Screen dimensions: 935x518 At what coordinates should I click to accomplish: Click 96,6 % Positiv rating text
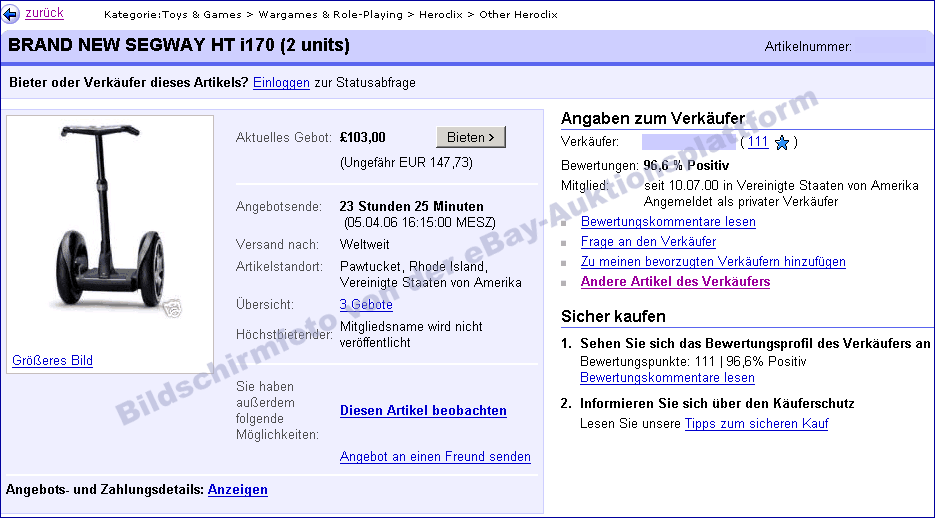686,166
